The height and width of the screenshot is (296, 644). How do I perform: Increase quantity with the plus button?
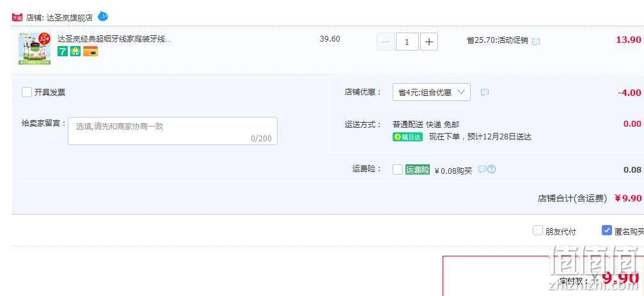(x=428, y=42)
